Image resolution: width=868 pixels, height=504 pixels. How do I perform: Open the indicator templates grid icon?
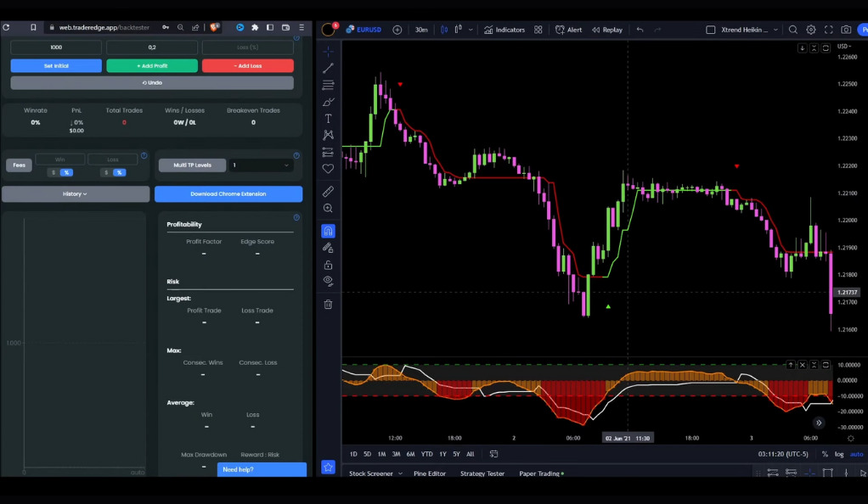tap(538, 30)
